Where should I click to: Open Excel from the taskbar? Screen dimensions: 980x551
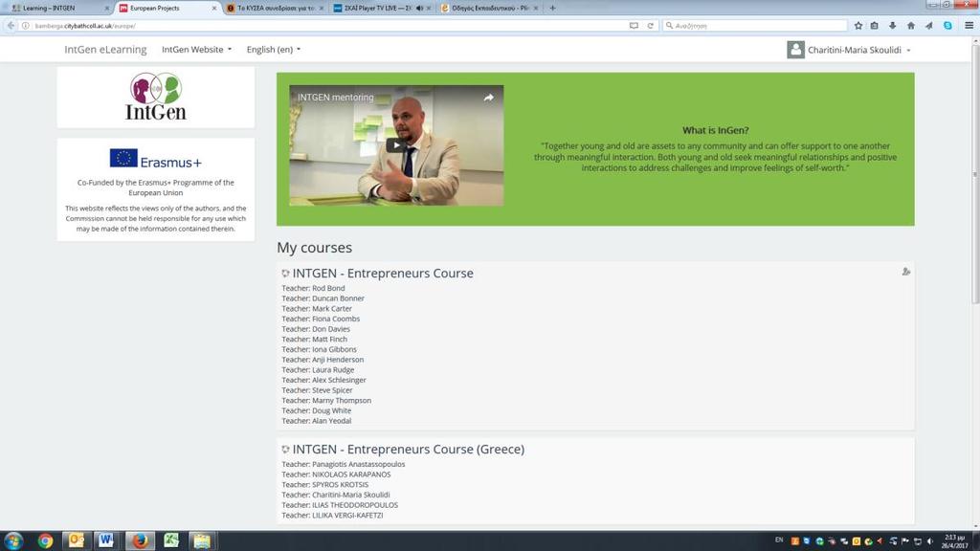point(171,540)
